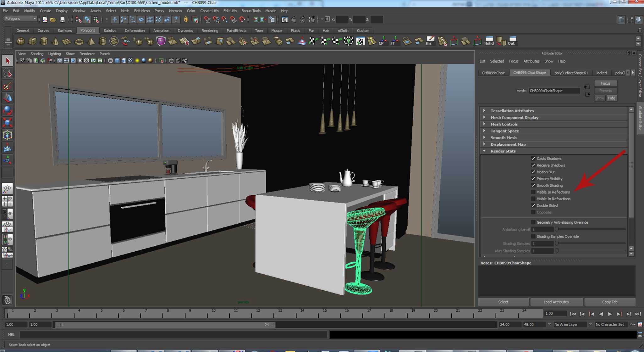The image size is (644, 352).
Task: Click the mesh name input field
Action: pyautogui.click(x=554, y=91)
